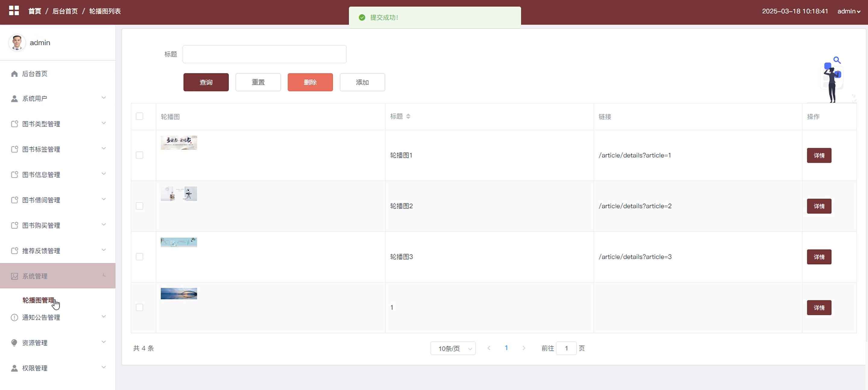Select the 轮播图管理 submenu item
The image size is (868, 390).
click(38, 300)
